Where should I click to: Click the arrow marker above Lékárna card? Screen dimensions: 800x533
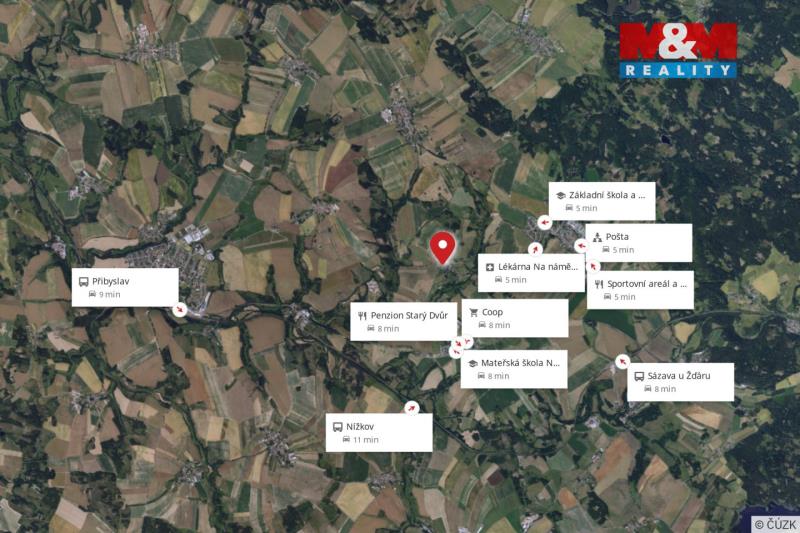pyautogui.click(x=535, y=249)
